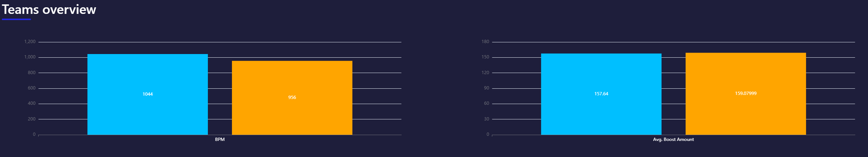Click the 150 tick on boost chart
Image resolution: width=868 pixels, height=157 pixels.
[x=485, y=57]
